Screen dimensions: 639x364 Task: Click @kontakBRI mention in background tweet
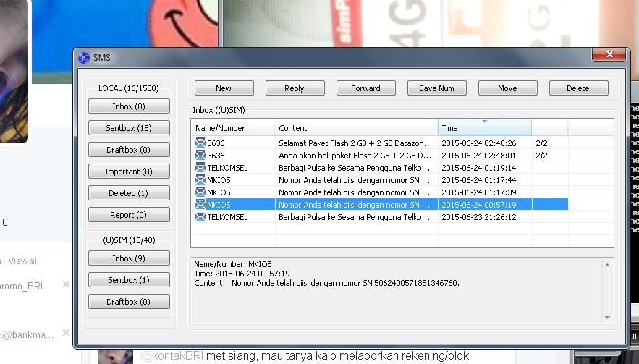coord(172,356)
